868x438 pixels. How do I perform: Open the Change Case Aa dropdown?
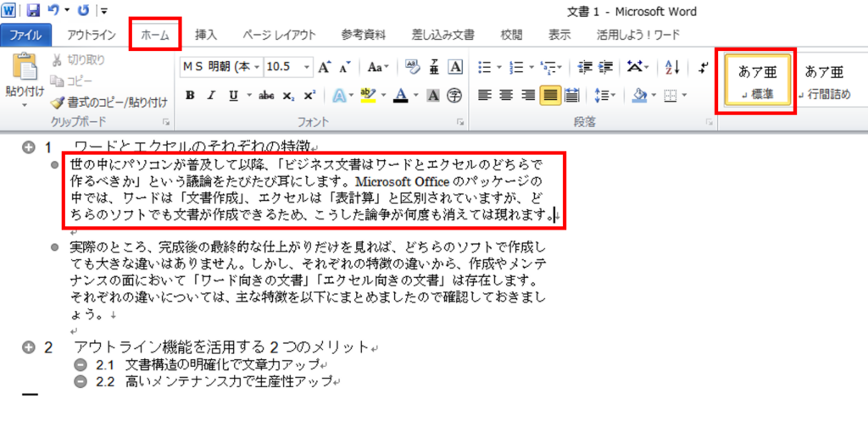pos(379,67)
